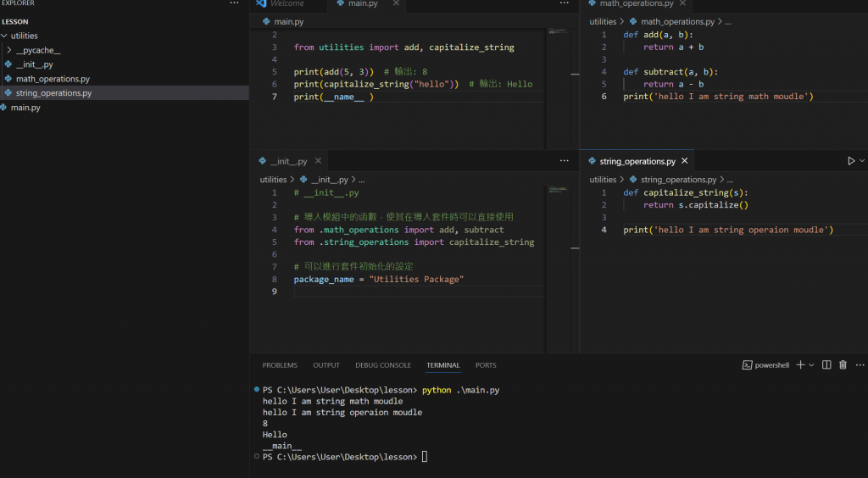Image resolution: width=868 pixels, height=478 pixels.
Task: Open more actions for main.py editor group
Action: [564, 3]
